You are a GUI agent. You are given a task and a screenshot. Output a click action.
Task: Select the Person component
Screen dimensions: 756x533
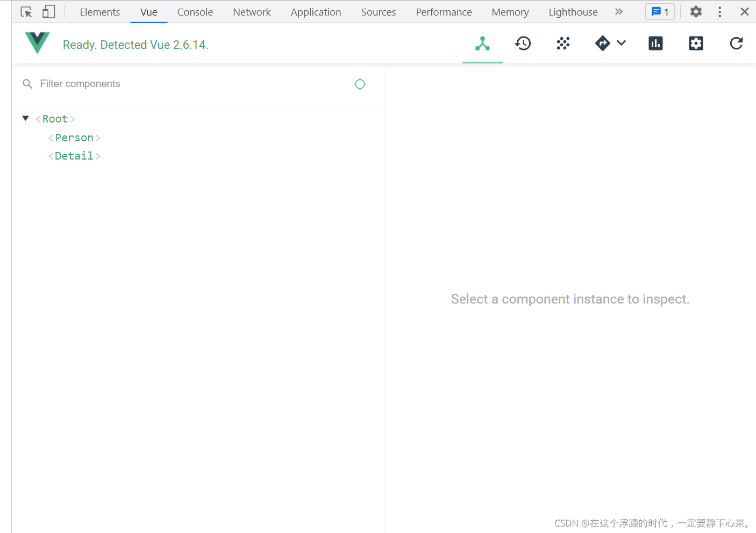pos(74,138)
